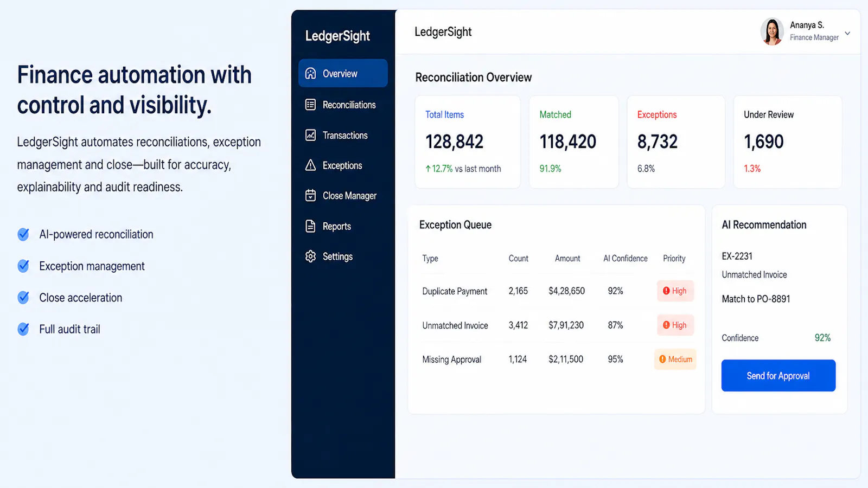The height and width of the screenshot is (488, 868).
Task: Navigate to Close Manager
Action: click(341, 196)
